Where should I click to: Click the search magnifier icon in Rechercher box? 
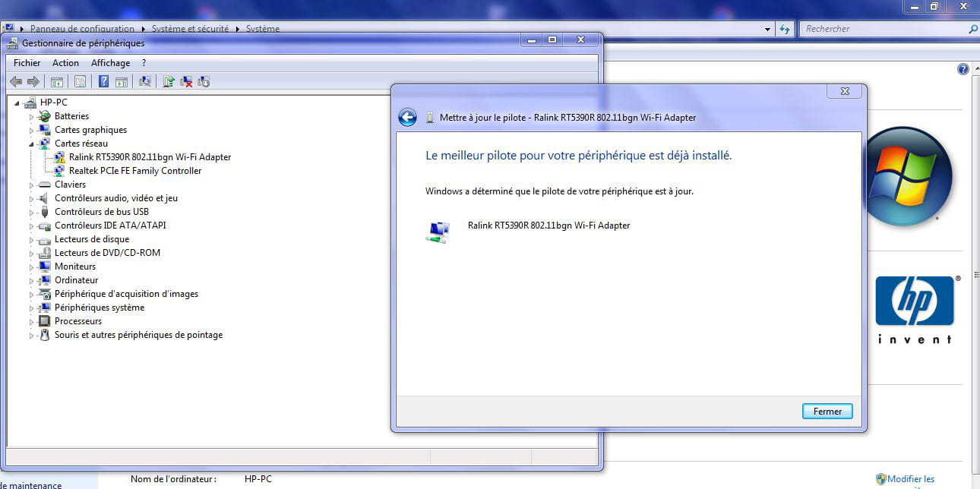(973, 29)
